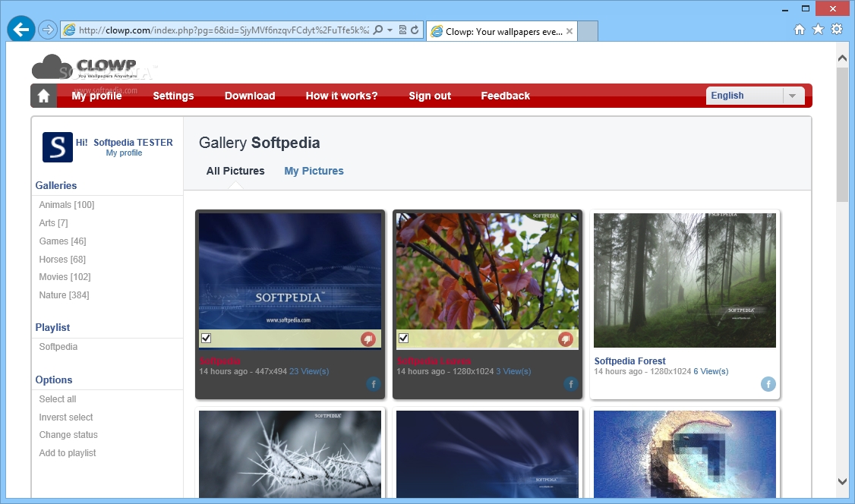The image size is (855, 504).
Task: Open the aerial island wallpaper thumbnail
Action: click(x=685, y=454)
